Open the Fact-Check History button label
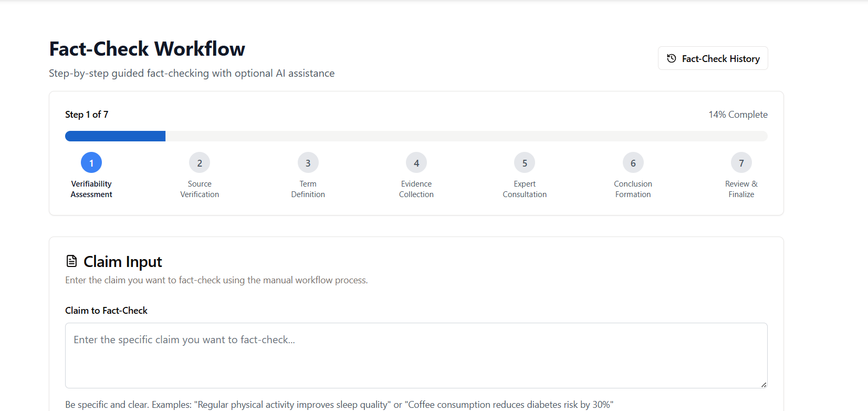 720,59
